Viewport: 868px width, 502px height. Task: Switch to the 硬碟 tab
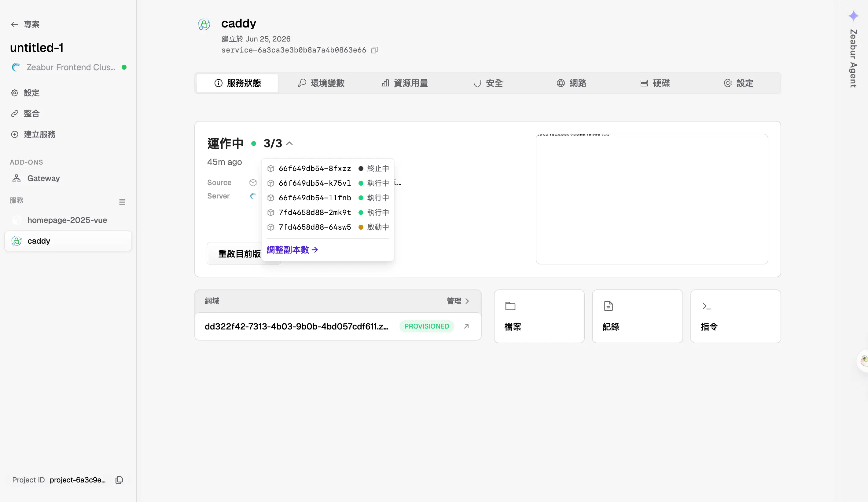[x=655, y=83]
